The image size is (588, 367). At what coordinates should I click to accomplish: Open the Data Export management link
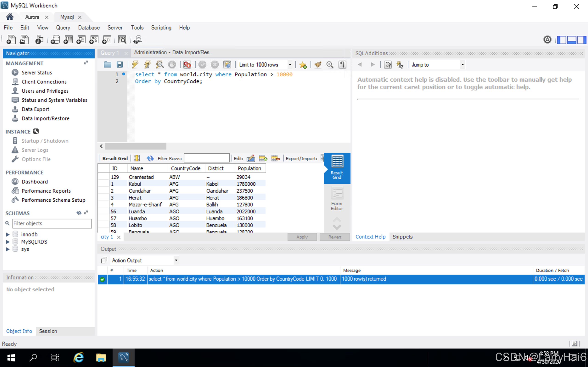(35, 109)
